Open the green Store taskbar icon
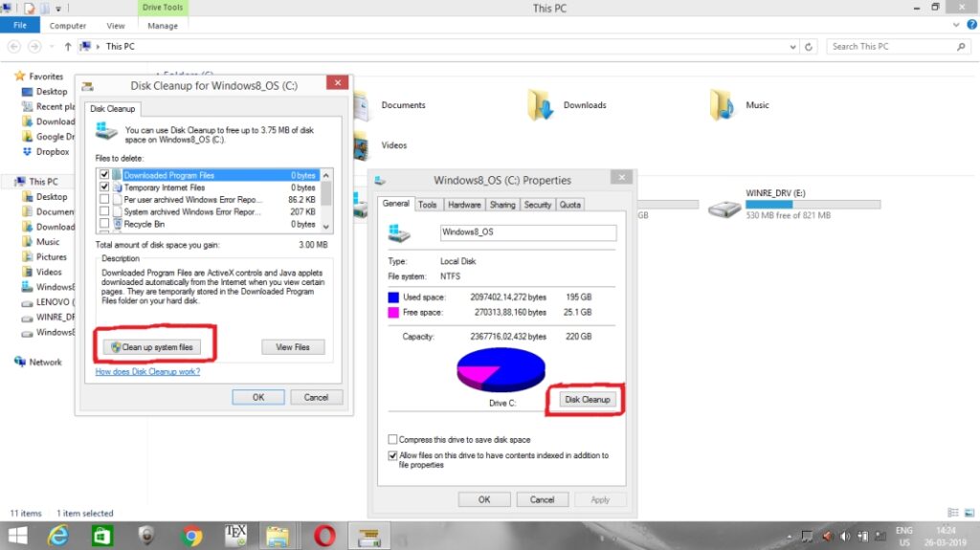The image size is (980, 550). (x=102, y=536)
